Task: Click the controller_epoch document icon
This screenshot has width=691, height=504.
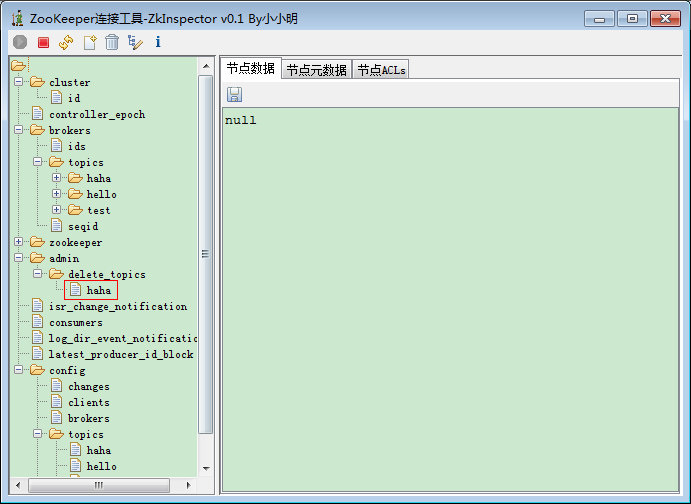Action: point(37,114)
